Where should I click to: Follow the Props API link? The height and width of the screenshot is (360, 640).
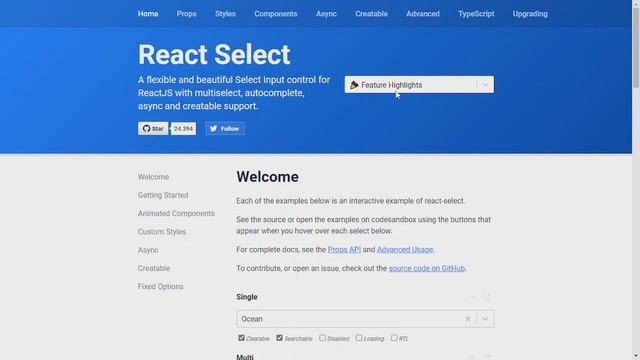pyautogui.click(x=344, y=249)
